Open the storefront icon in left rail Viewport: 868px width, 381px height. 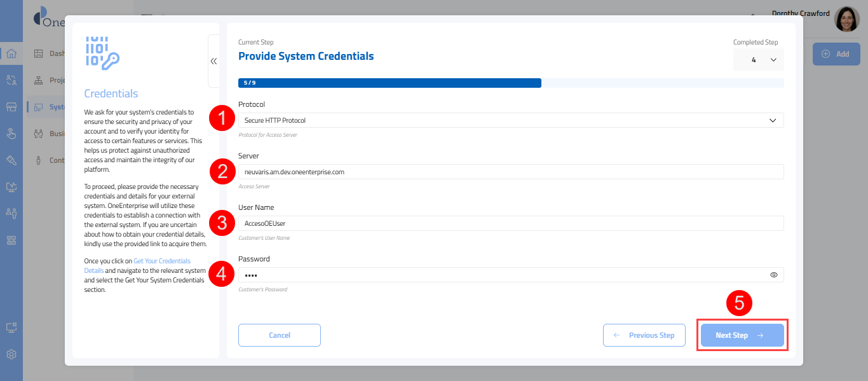(x=11, y=107)
